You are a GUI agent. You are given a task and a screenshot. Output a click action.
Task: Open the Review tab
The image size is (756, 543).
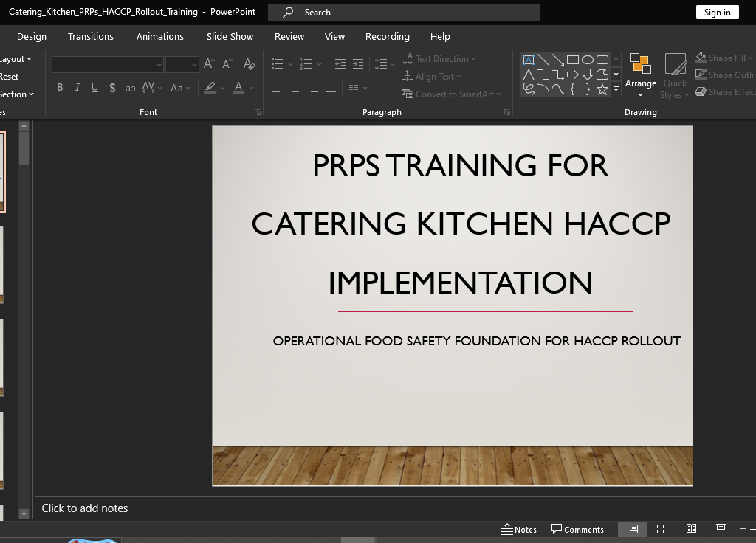tap(289, 37)
